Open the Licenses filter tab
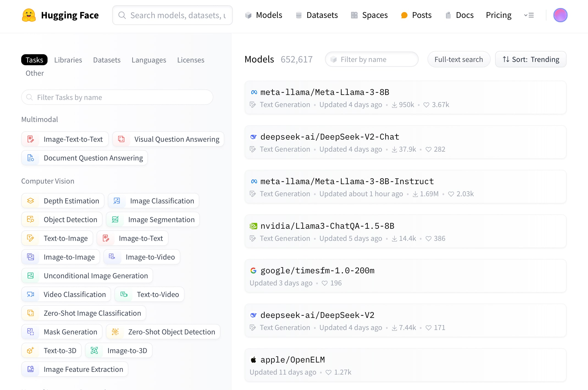The width and height of the screenshot is (588, 390). (x=191, y=60)
